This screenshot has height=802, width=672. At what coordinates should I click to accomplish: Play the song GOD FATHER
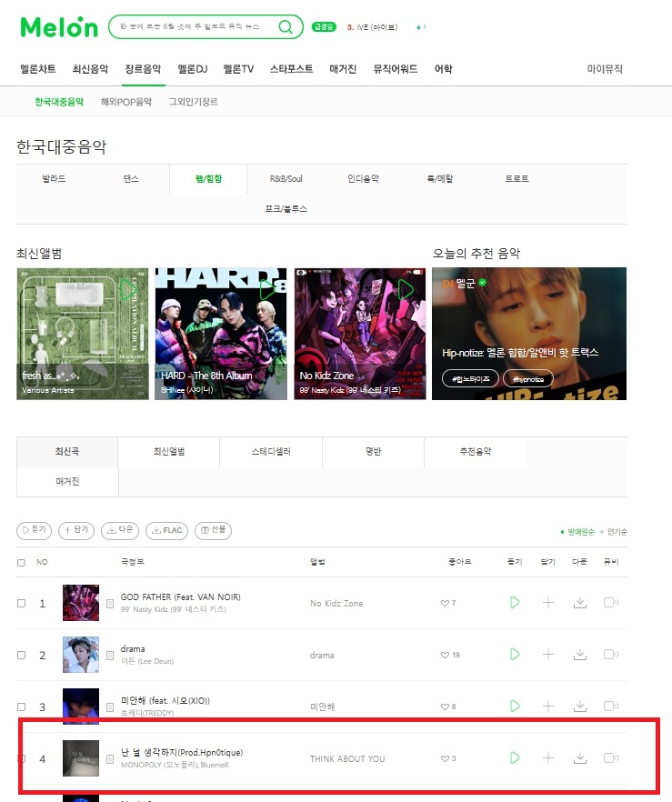tap(515, 603)
